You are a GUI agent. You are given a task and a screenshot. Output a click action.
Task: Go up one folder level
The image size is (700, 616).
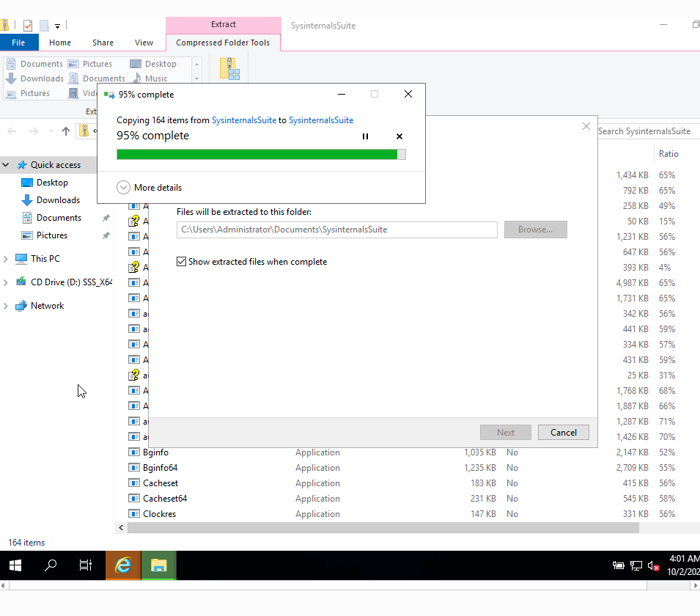[x=66, y=131]
